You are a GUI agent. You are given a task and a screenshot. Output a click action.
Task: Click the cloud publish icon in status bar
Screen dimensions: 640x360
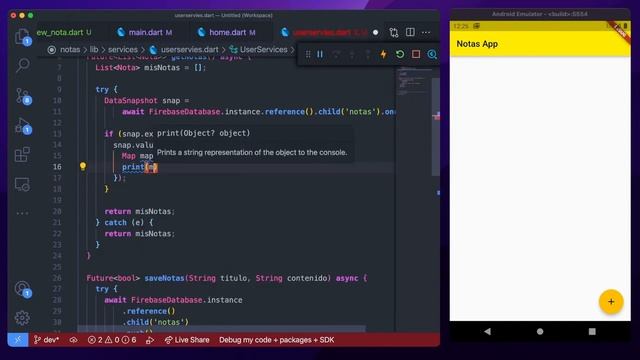[73, 340]
